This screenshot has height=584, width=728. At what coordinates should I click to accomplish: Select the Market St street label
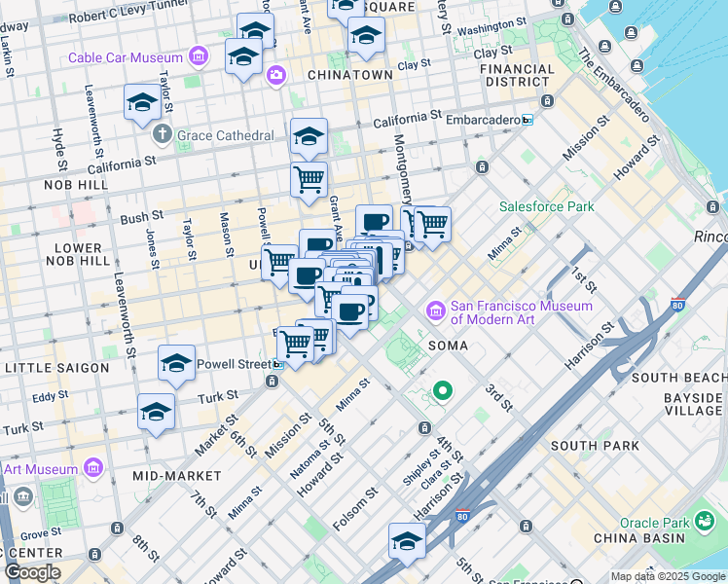click(x=216, y=436)
